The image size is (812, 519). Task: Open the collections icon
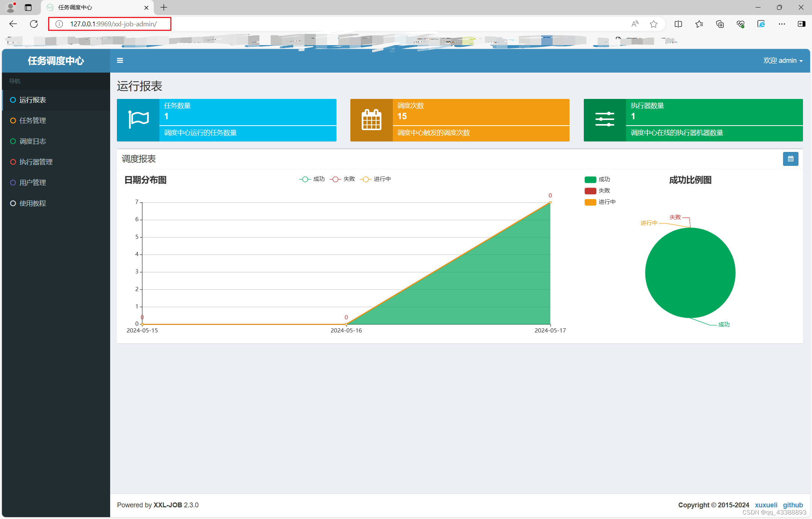720,24
